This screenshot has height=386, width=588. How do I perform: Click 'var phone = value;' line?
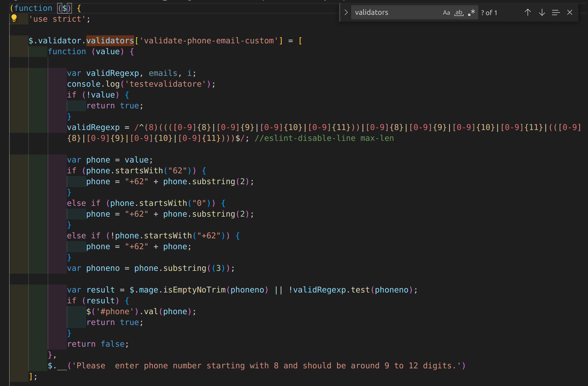pyautogui.click(x=110, y=160)
